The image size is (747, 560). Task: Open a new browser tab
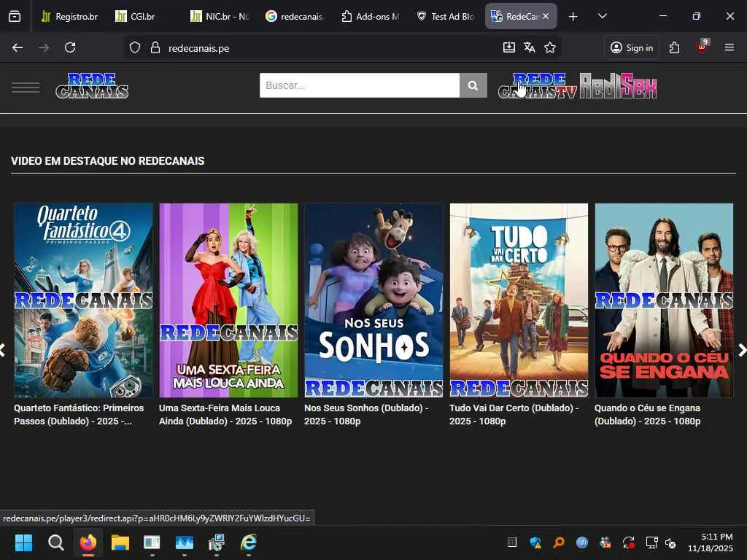click(x=573, y=17)
